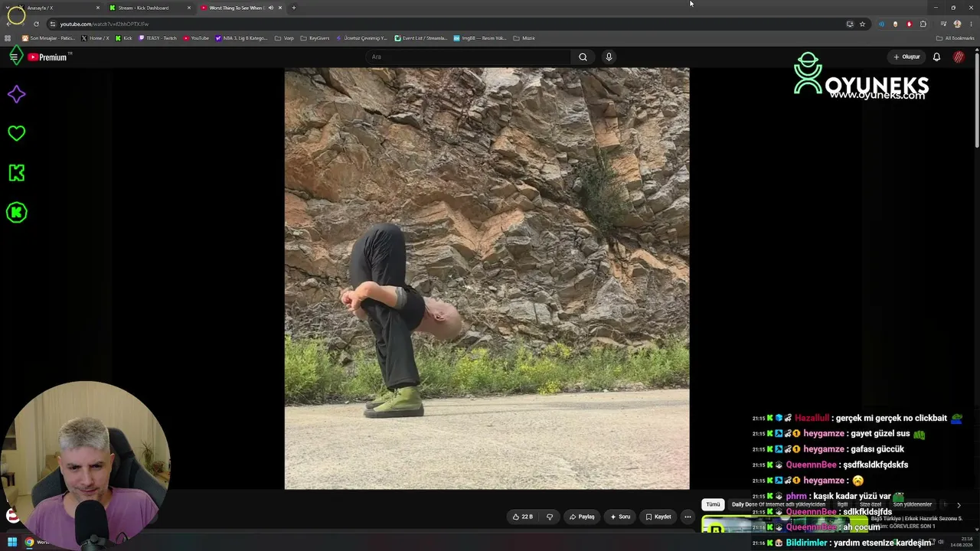Open the 'TEASY - Twitch' bookmark

pos(158,38)
